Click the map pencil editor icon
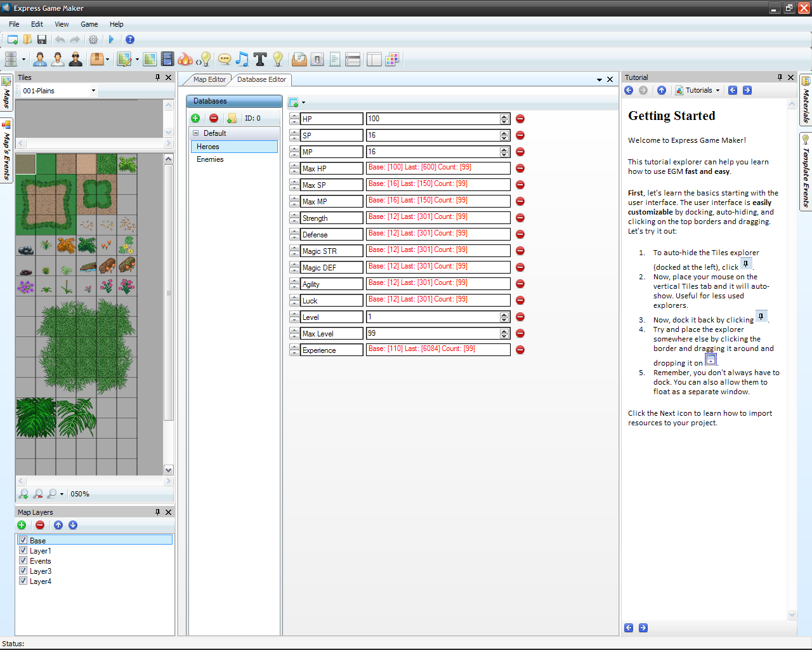 pos(124,59)
